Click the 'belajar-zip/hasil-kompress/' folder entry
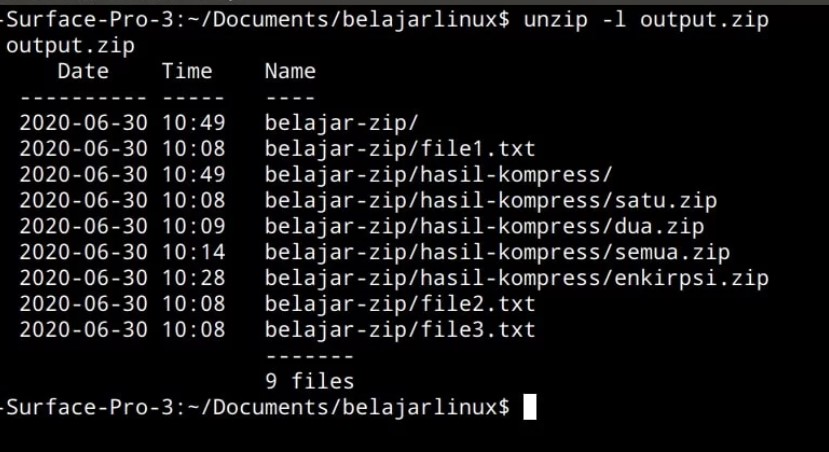Screen dimensions: 829x452 click(x=438, y=175)
